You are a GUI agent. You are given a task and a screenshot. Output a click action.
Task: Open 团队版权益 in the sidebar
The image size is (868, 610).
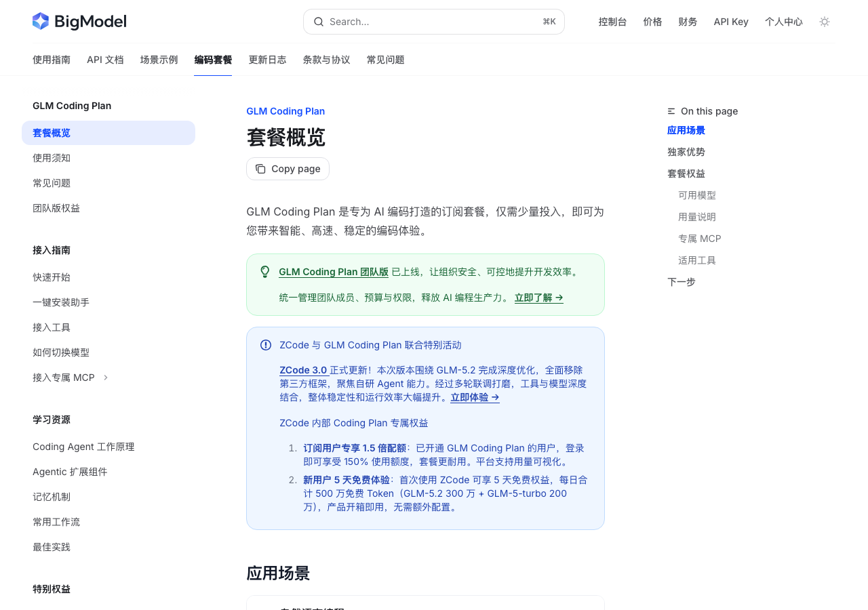108,208
